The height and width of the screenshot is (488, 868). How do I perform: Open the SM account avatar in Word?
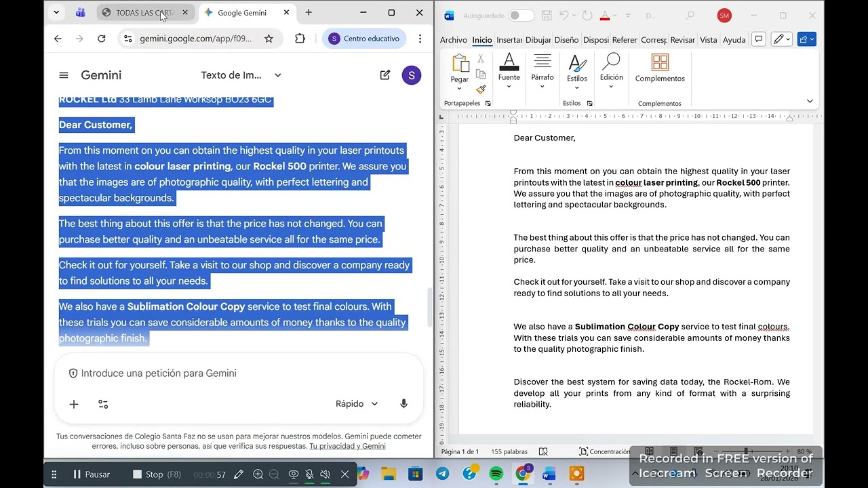coord(724,16)
